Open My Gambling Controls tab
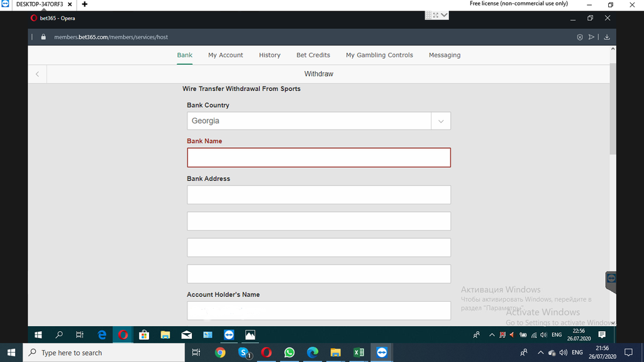Screen dimensions: 644x362 coord(379,55)
